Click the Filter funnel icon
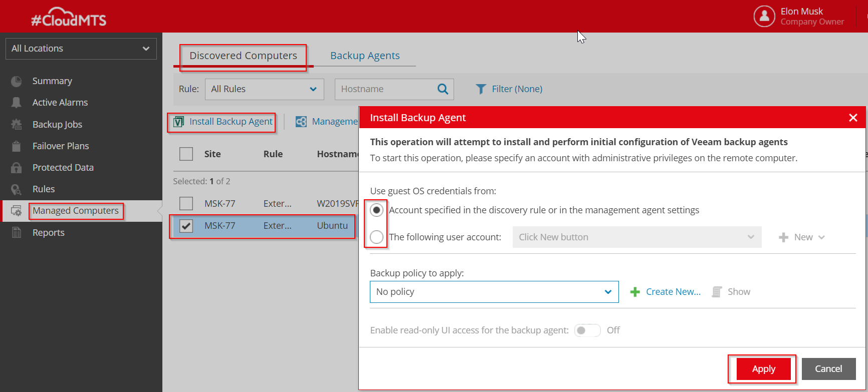This screenshot has height=392, width=868. (481, 89)
